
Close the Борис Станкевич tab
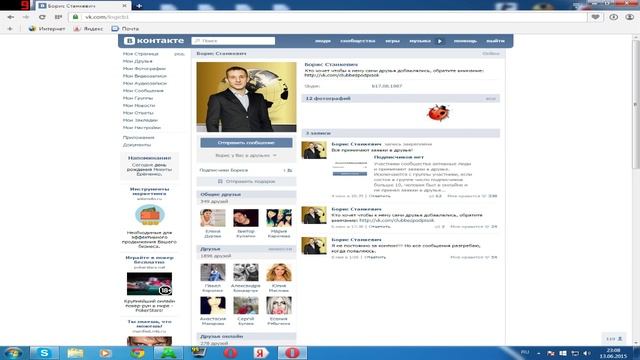124,6
